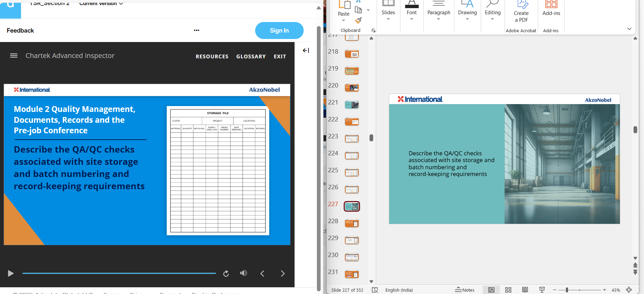The image size is (644, 294).
Task: Select slide 226 thumbnail
Action: point(352,190)
